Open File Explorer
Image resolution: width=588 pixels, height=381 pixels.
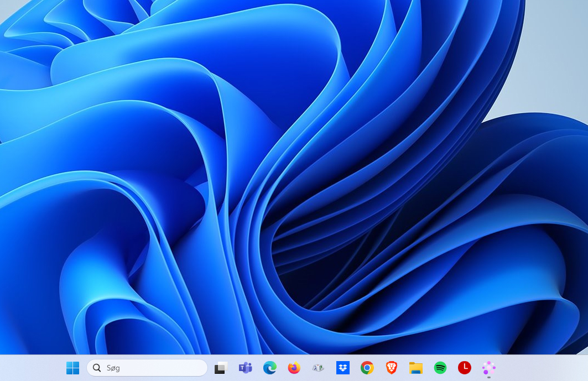[415, 368]
